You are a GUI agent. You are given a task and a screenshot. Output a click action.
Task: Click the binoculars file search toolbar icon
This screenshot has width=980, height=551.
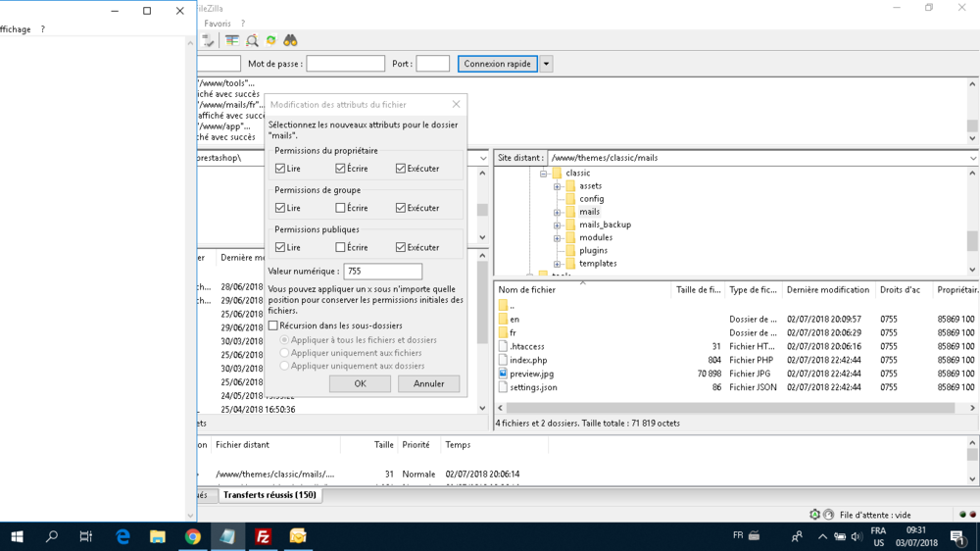tap(290, 40)
